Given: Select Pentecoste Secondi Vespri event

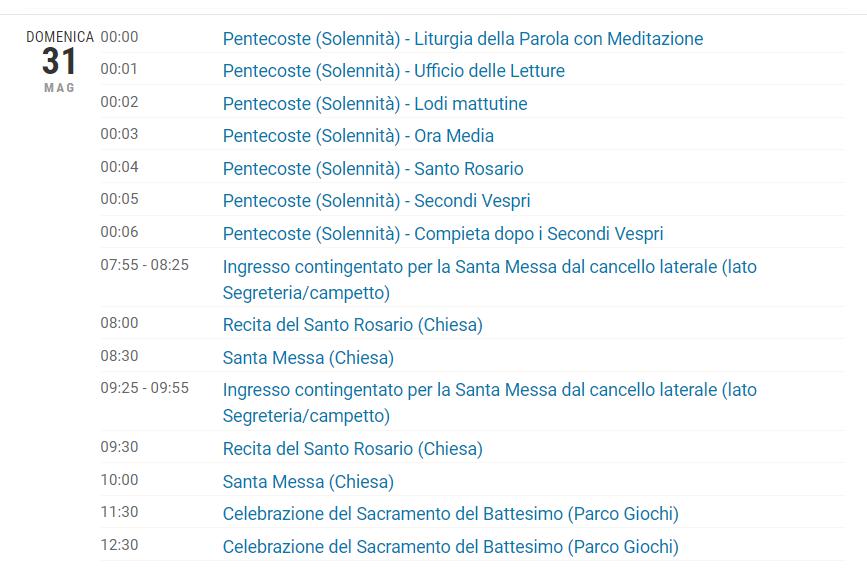Looking at the screenshot, I should 377,201.
